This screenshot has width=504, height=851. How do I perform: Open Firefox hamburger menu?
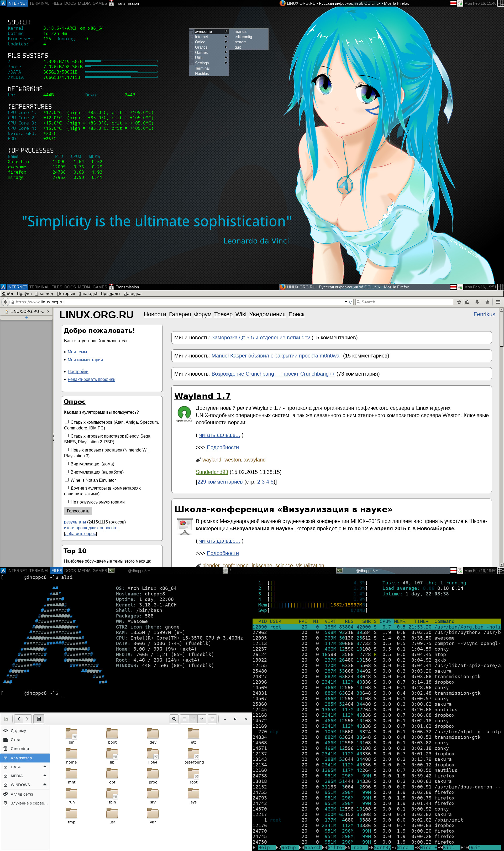(498, 302)
